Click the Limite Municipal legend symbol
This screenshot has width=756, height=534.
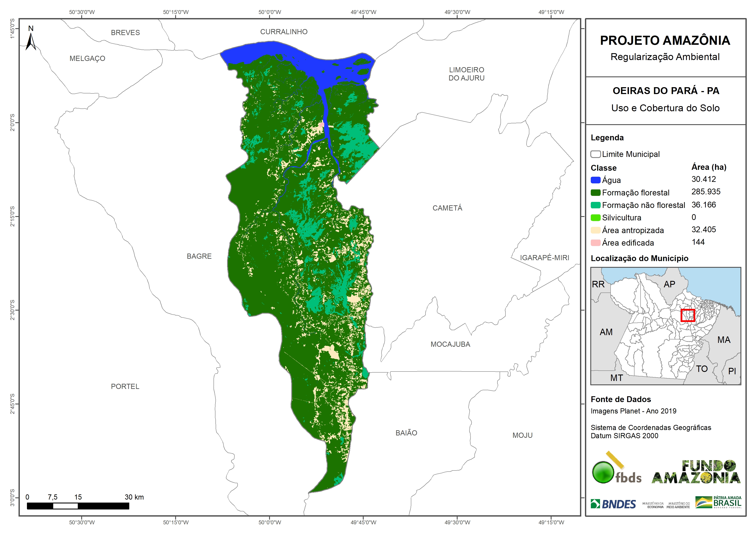[x=595, y=154]
